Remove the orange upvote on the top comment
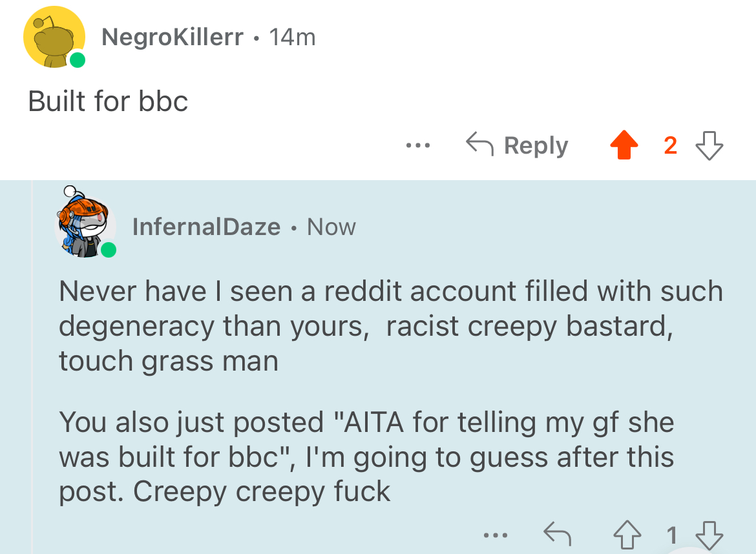The height and width of the screenshot is (554, 756). [x=624, y=145]
